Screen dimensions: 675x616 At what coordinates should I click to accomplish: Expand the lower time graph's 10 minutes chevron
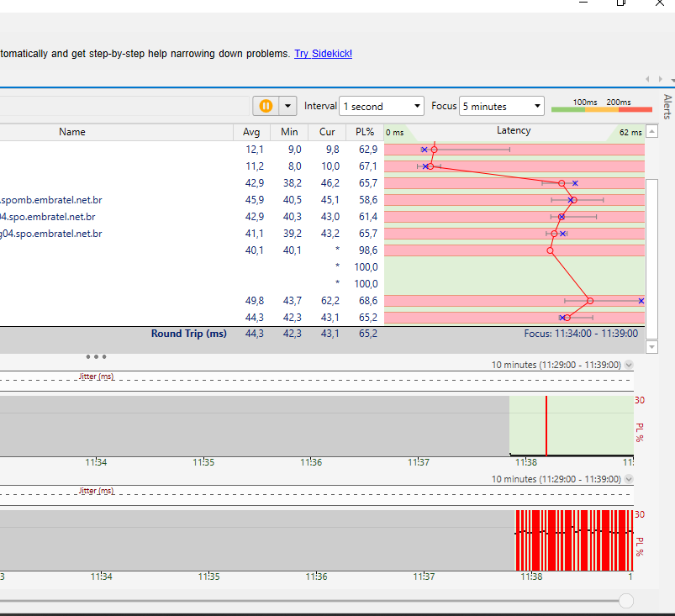(629, 479)
